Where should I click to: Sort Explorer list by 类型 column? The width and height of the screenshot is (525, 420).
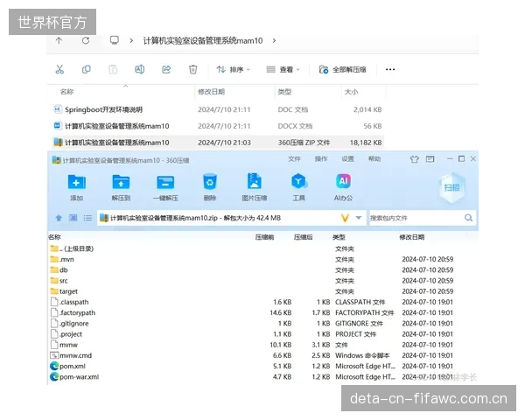(284, 92)
